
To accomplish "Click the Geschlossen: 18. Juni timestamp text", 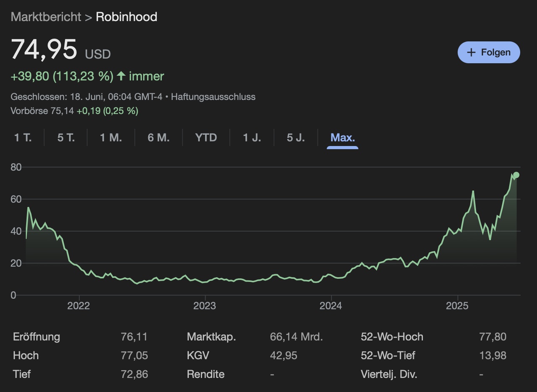I will 86,97.
